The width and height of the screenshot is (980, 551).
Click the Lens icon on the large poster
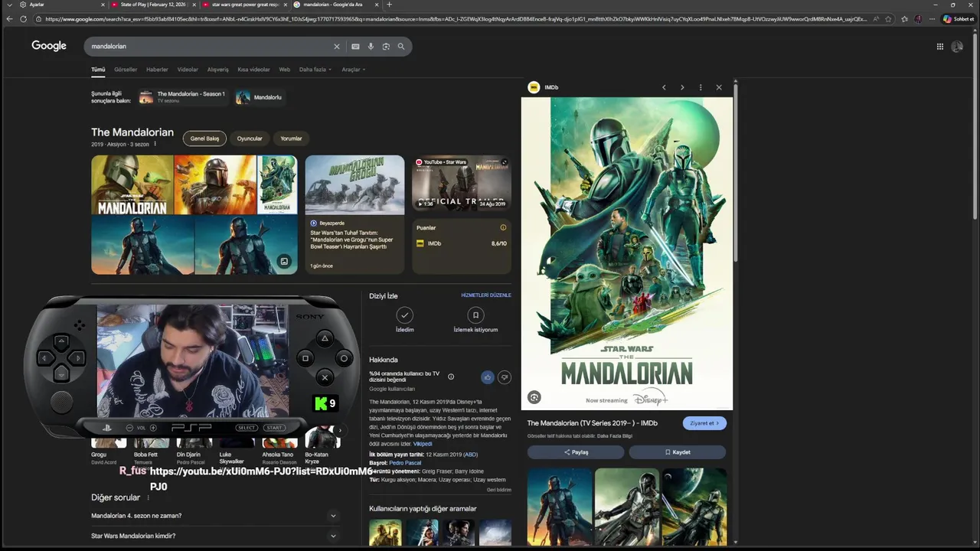click(x=534, y=397)
